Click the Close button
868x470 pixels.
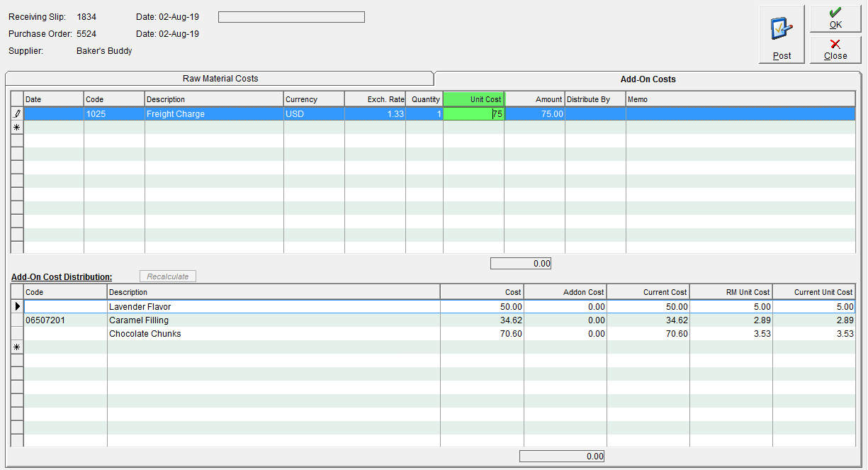835,49
